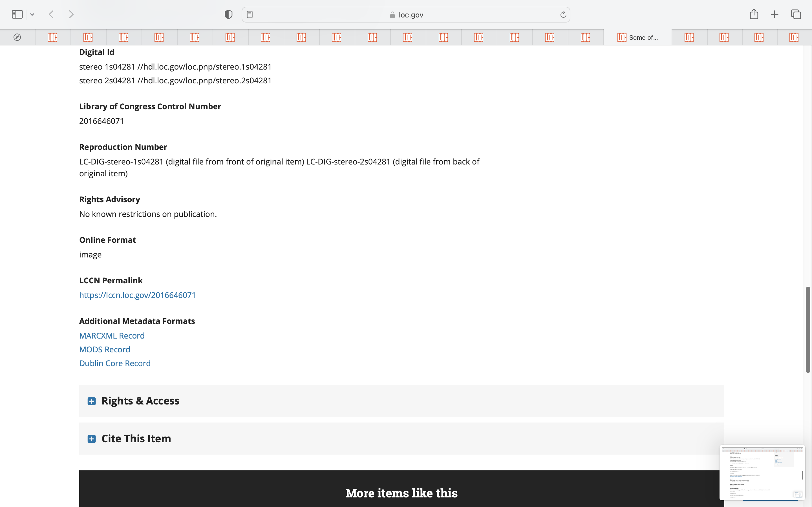Viewport: 812px width, 507px height.
Task: Open the privacy shield icon
Action: coord(228,14)
